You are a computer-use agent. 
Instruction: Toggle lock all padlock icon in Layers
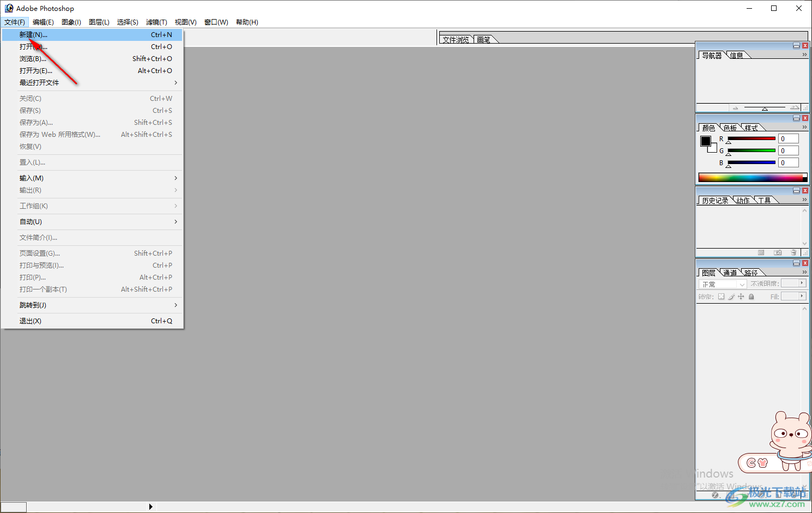(x=751, y=297)
